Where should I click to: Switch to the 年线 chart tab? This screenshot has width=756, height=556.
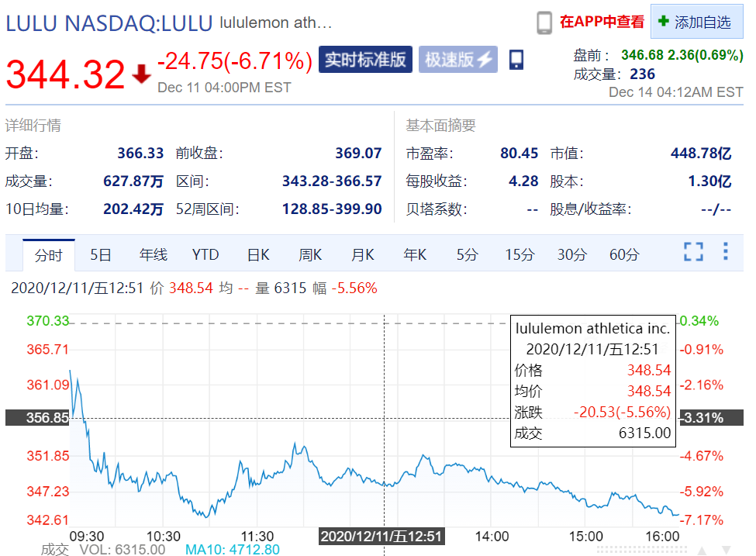coord(154,254)
